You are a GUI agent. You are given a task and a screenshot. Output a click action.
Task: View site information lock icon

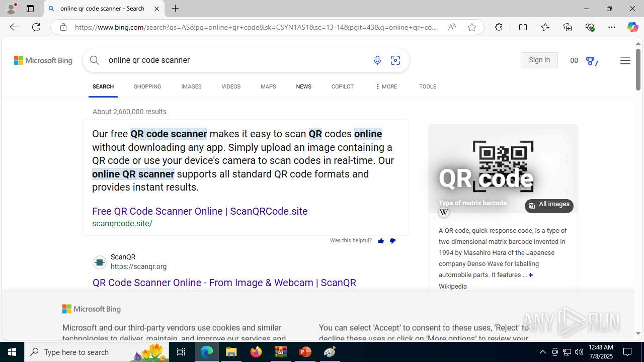pyautogui.click(x=63, y=27)
